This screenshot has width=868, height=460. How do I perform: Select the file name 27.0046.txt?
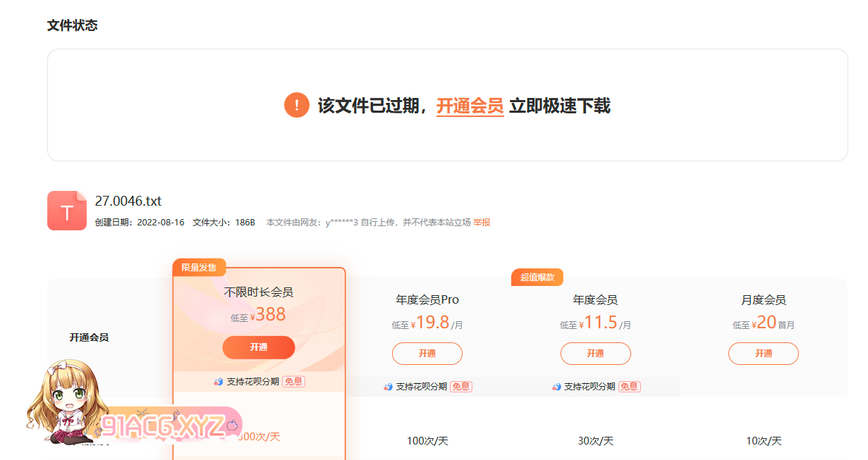point(128,201)
